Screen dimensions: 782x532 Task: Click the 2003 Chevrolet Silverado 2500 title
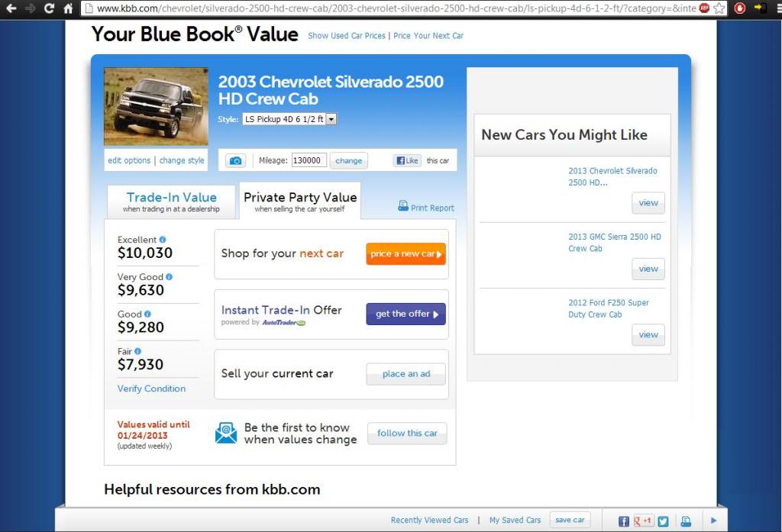coord(331,90)
